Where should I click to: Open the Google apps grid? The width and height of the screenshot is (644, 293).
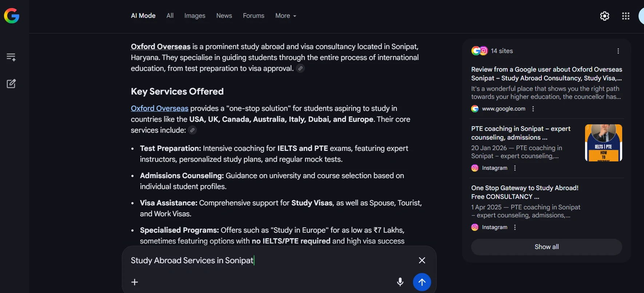625,16
